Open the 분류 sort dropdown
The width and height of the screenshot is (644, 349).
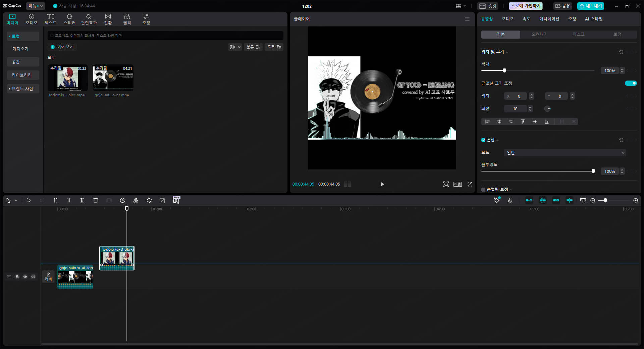(253, 47)
